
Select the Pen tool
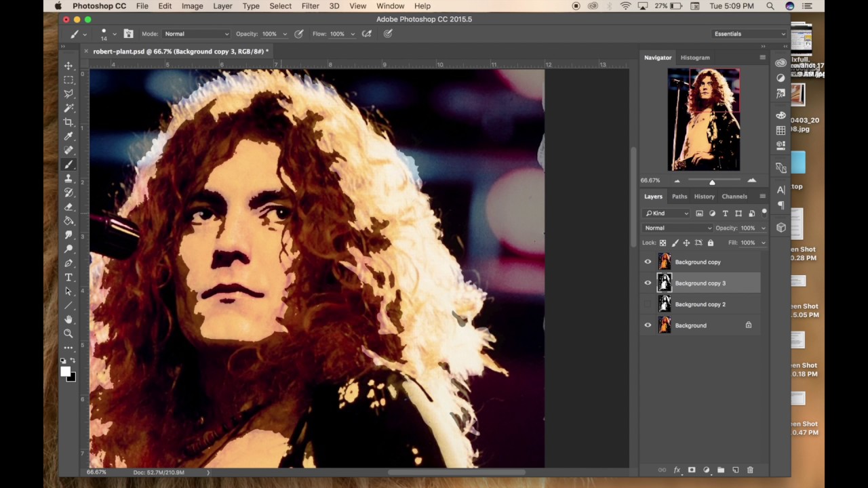coord(68,263)
